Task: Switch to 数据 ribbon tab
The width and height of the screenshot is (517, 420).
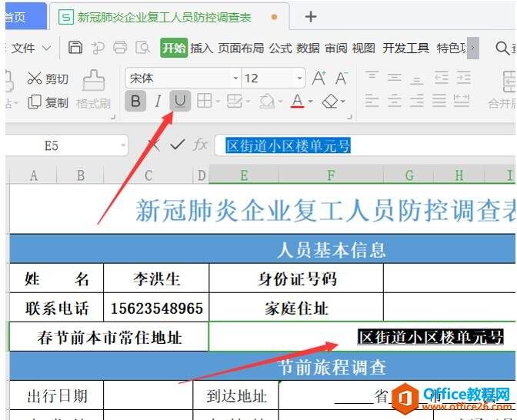Action: point(308,48)
